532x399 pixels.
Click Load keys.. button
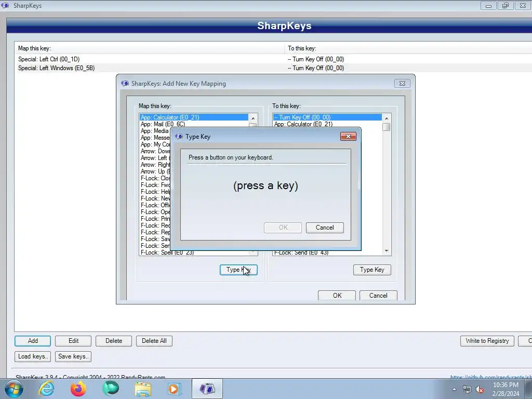[x=33, y=356]
